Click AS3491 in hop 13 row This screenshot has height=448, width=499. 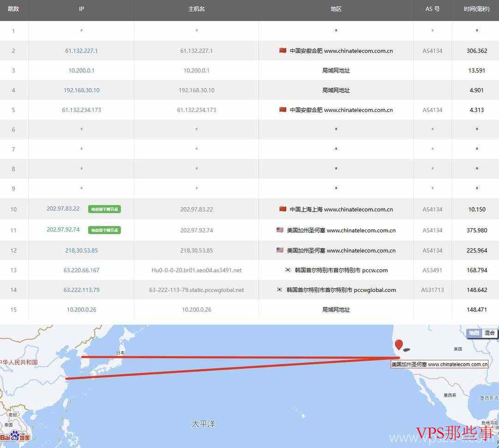click(432, 270)
